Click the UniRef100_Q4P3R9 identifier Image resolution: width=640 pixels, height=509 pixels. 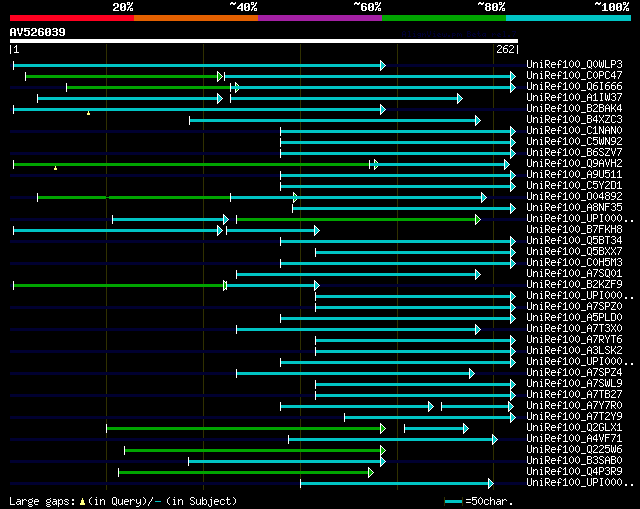coord(574,472)
